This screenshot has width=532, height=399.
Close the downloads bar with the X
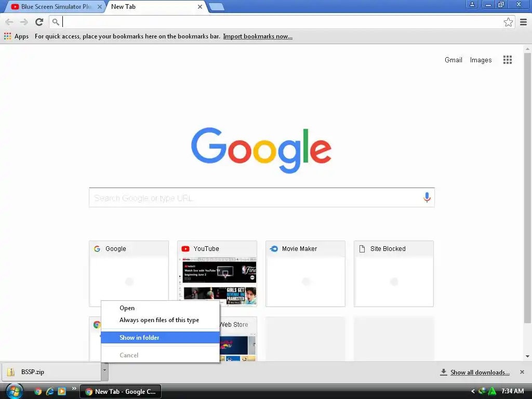522,372
